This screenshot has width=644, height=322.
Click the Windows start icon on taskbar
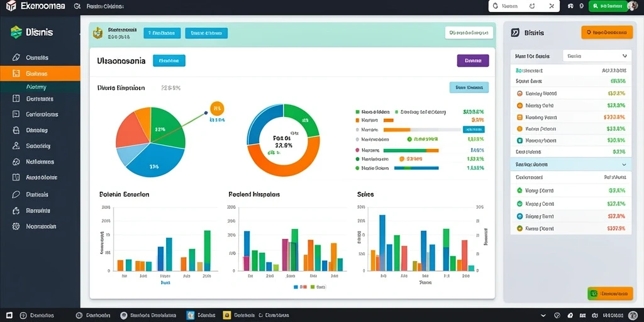click(x=9, y=316)
